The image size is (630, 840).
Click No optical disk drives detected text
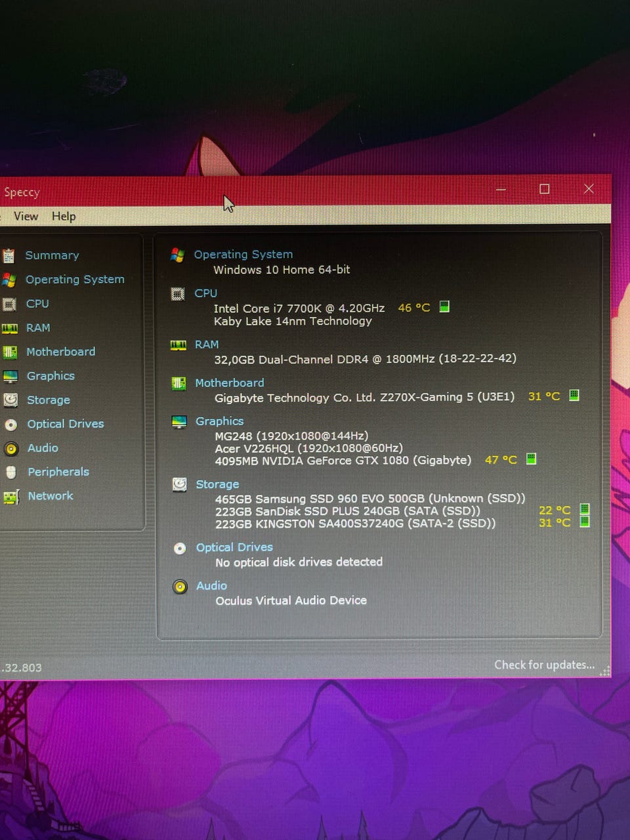(299, 562)
